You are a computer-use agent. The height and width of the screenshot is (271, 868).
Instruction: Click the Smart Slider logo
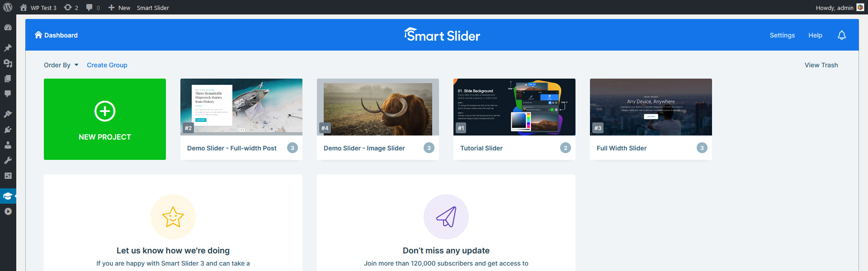coord(442,35)
